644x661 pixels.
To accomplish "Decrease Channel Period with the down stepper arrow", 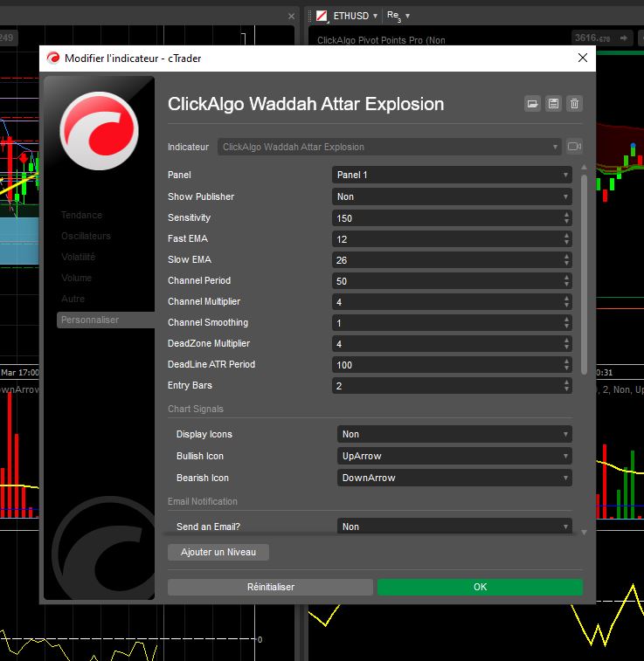I will pos(566,285).
